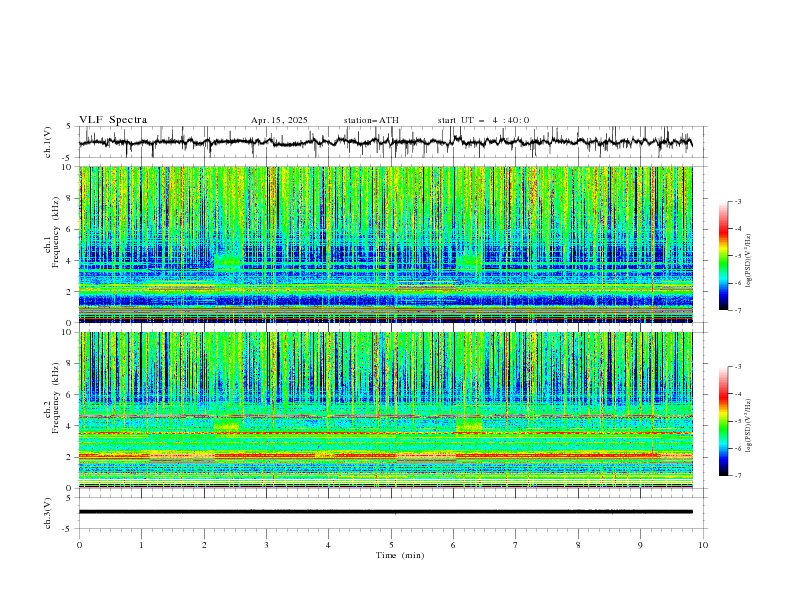Click the ch.1 waveform trace panel
This screenshot has width=792, height=612.
392,142
